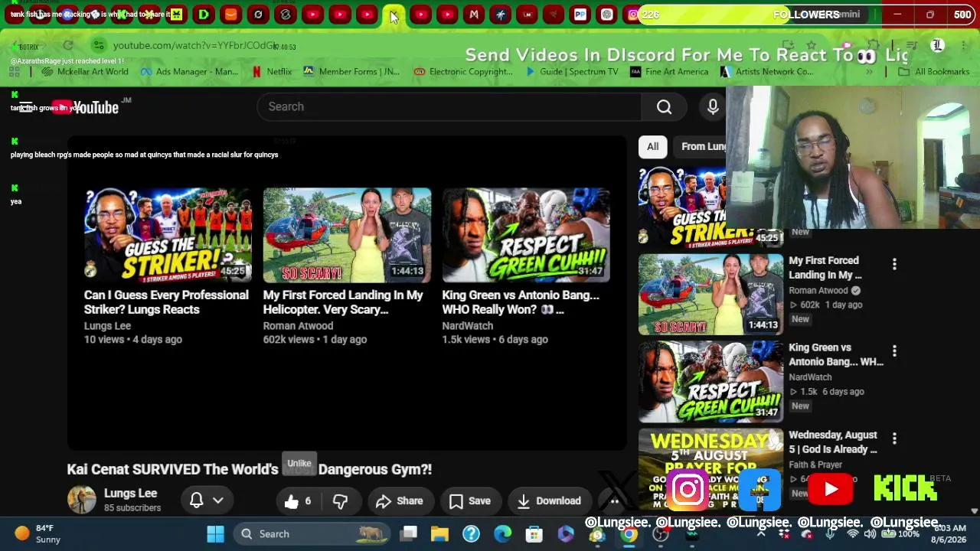The height and width of the screenshot is (551, 980).
Task: Open sidebar helicopter video thumbnail
Action: 711,295
